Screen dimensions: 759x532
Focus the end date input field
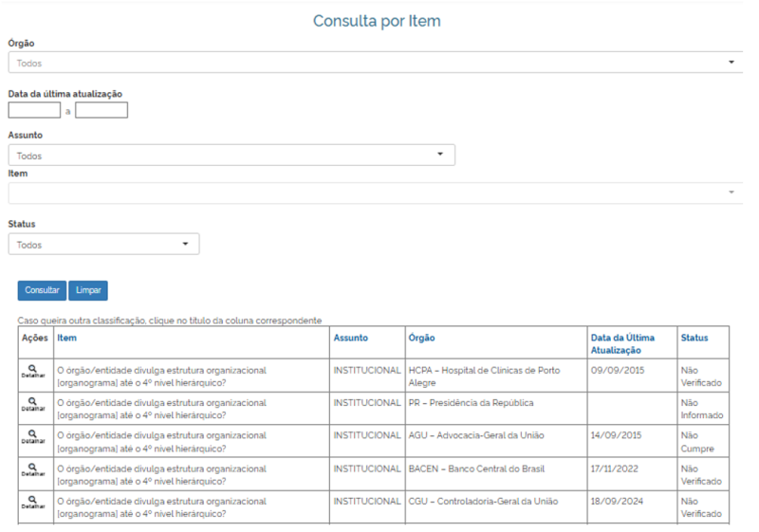click(x=102, y=110)
